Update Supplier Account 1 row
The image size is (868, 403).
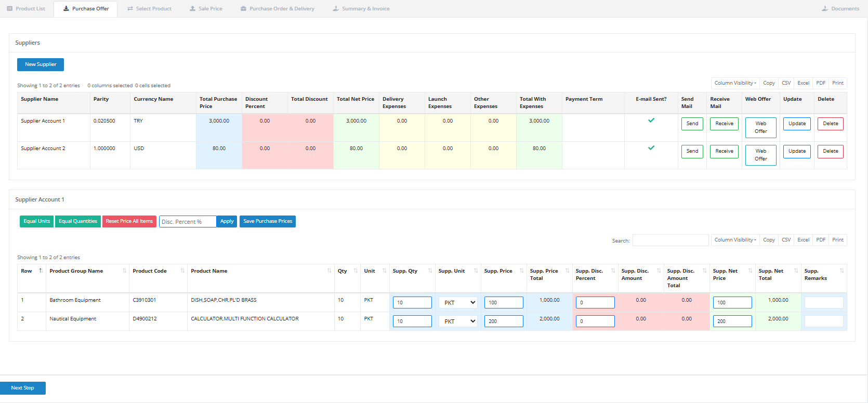point(797,124)
